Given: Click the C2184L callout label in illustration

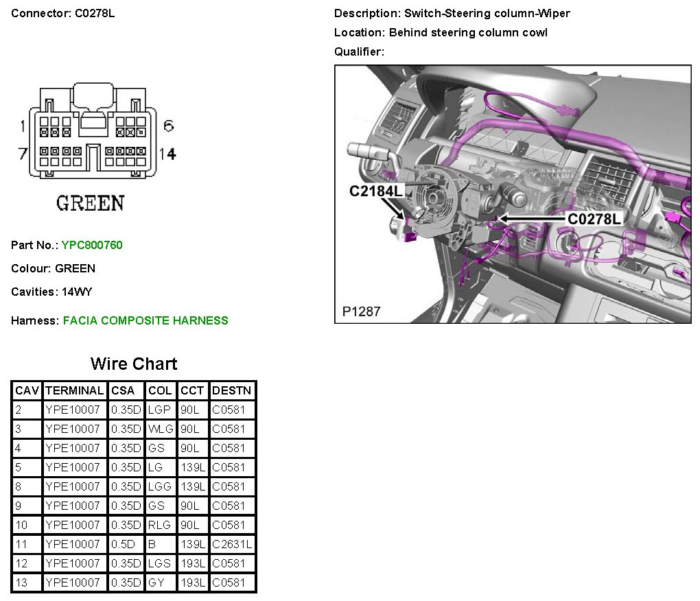Looking at the screenshot, I should click(375, 191).
